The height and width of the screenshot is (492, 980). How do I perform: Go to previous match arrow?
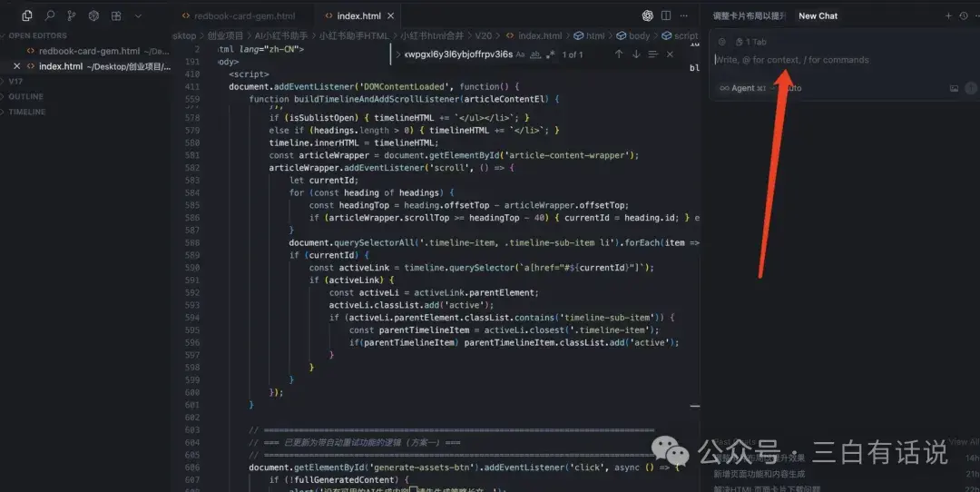point(619,54)
